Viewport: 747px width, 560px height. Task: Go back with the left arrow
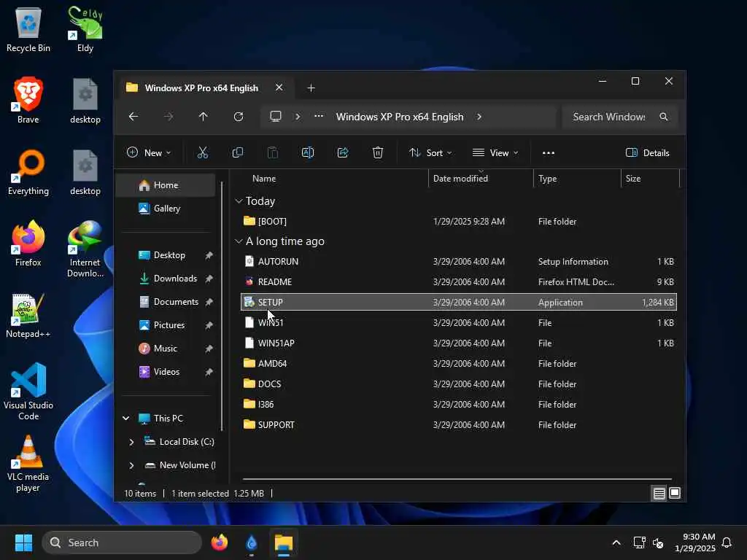[x=133, y=117]
